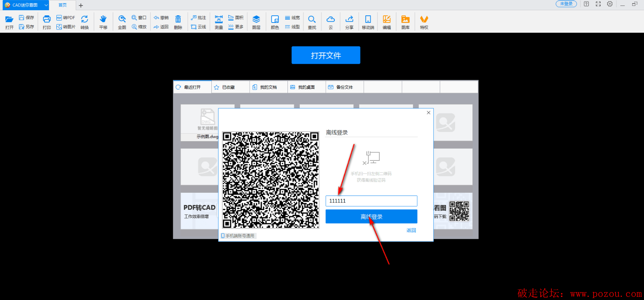Viewport: 644px width, 300px height.
Task: Toggle fullscreen mode icon
Action: coord(598,4)
